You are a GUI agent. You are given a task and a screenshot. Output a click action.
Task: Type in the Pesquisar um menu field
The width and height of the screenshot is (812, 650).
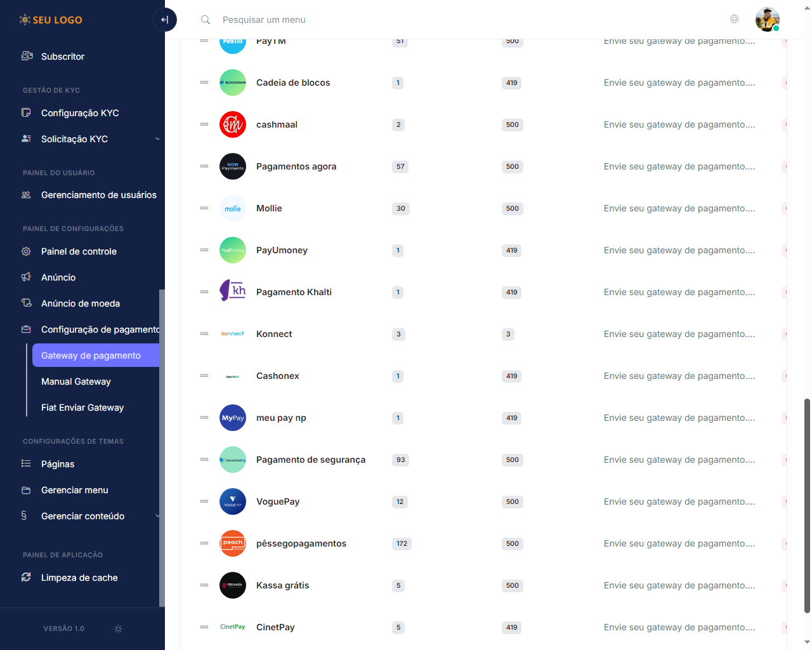(381, 20)
